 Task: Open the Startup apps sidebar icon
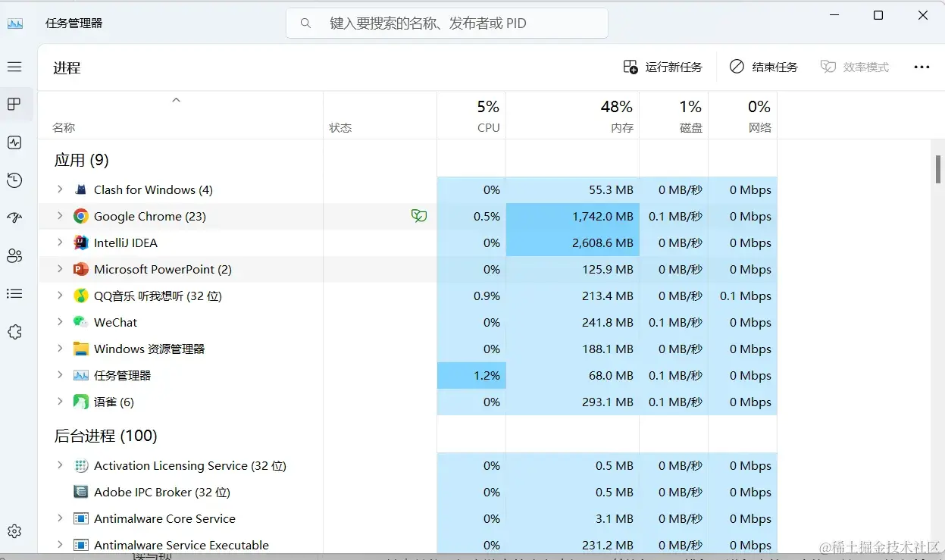pyautogui.click(x=14, y=218)
